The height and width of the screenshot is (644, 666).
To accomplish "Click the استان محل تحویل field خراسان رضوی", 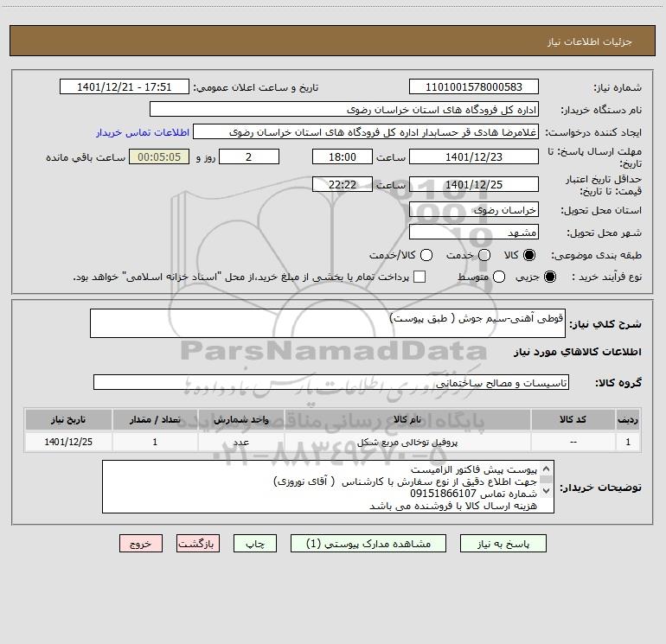I will [474, 209].
